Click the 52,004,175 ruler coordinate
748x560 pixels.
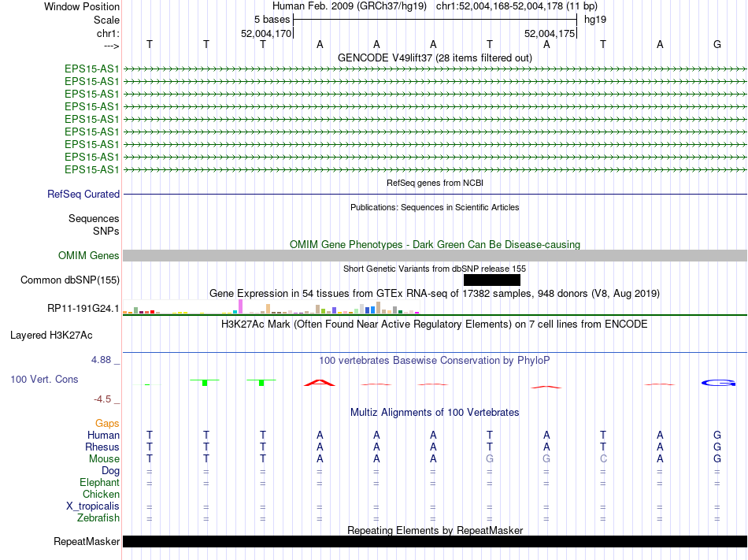[x=550, y=33]
